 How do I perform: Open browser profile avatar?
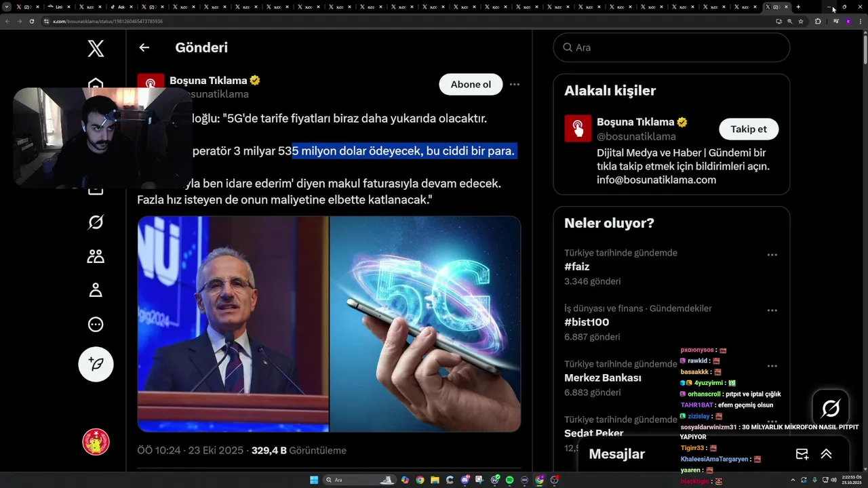tap(848, 21)
